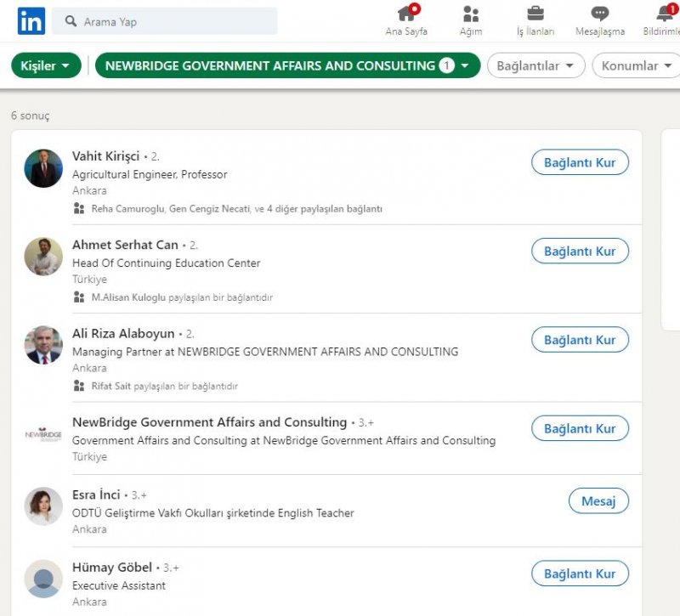
Task: Click the LinkedIn logo icon
Action: click(x=31, y=20)
